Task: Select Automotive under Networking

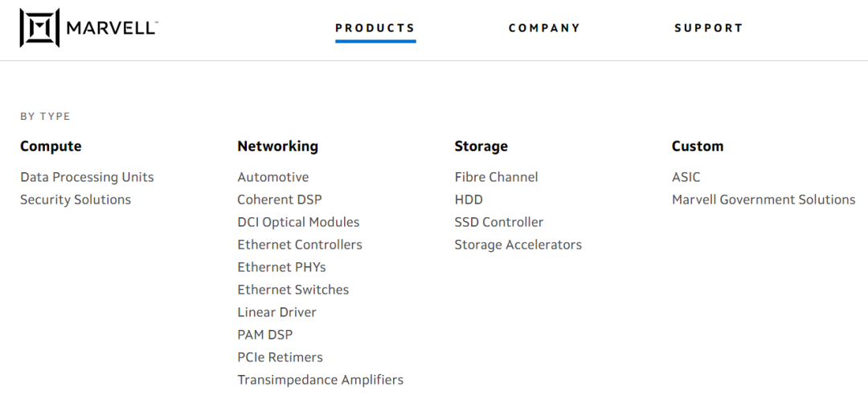Action: 273,177
